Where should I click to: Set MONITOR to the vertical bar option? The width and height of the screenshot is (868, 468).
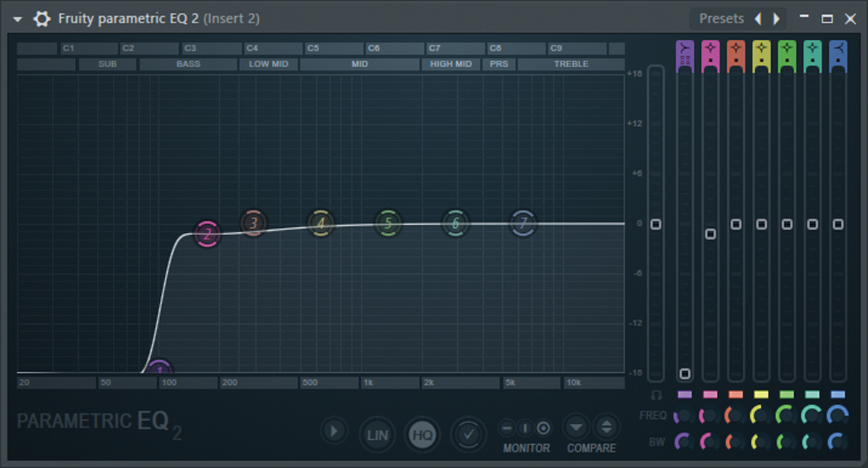pos(526,427)
